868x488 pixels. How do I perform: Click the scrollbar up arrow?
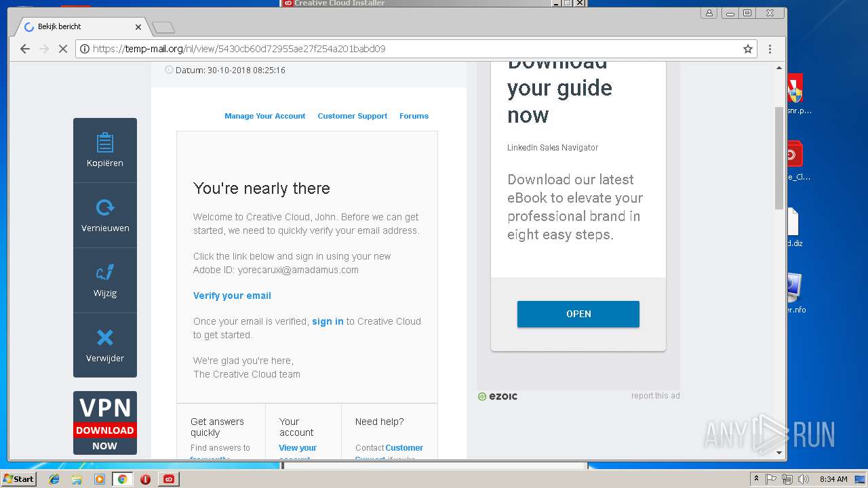(x=779, y=68)
